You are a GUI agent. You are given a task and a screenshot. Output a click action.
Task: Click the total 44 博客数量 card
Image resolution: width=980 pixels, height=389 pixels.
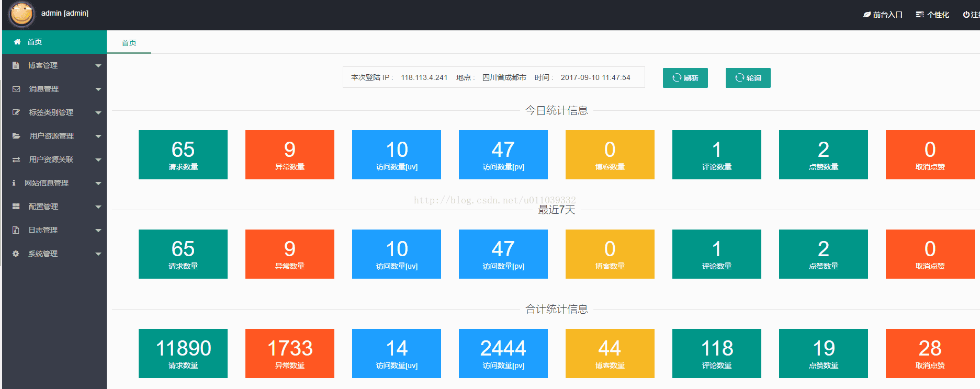pos(610,353)
